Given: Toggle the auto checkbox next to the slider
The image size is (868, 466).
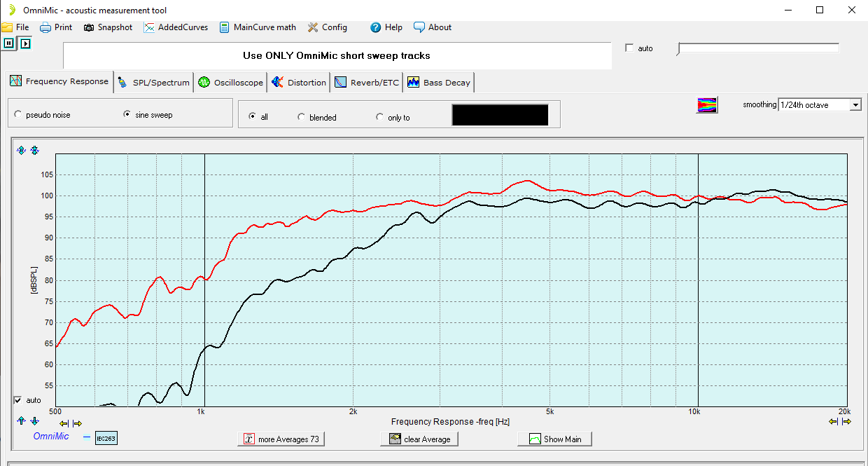Looking at the screenshot, I should [x=629, y=48].
